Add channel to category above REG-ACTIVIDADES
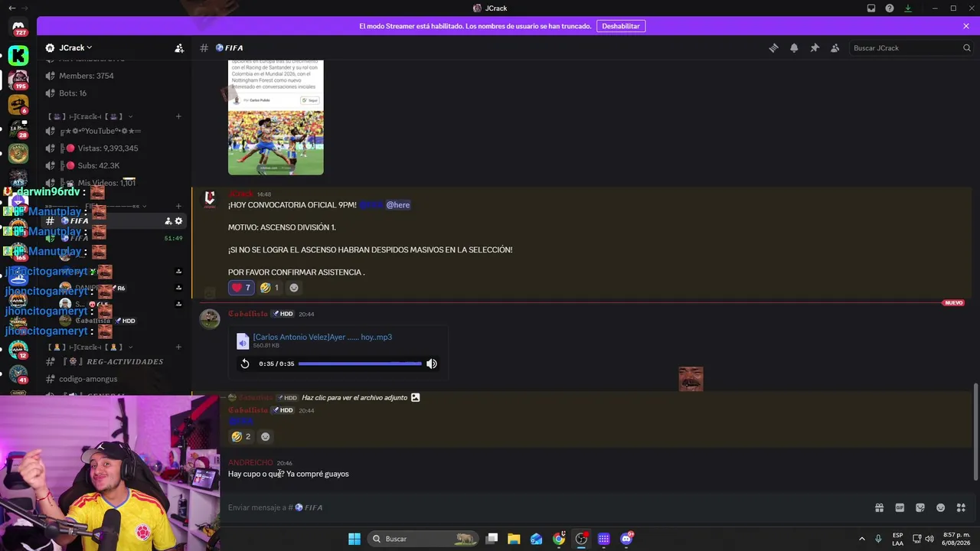This screenshot has height=551, width=980. [x=178, y=347]
